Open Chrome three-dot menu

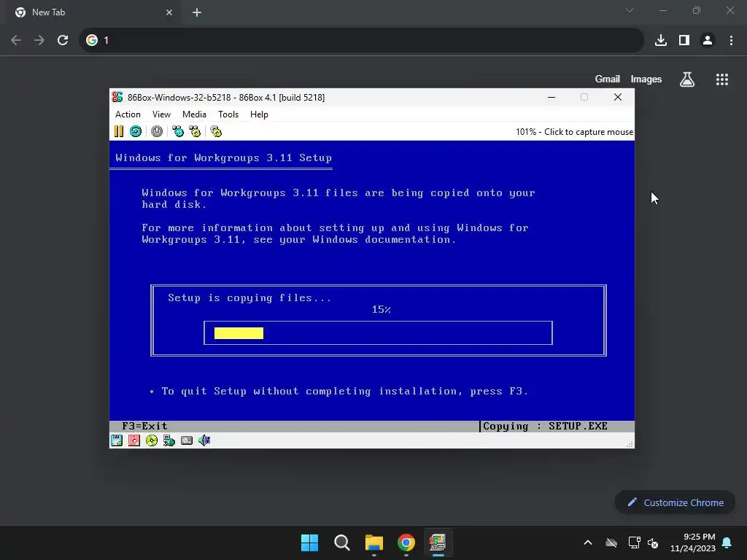[x=731, y=40]
